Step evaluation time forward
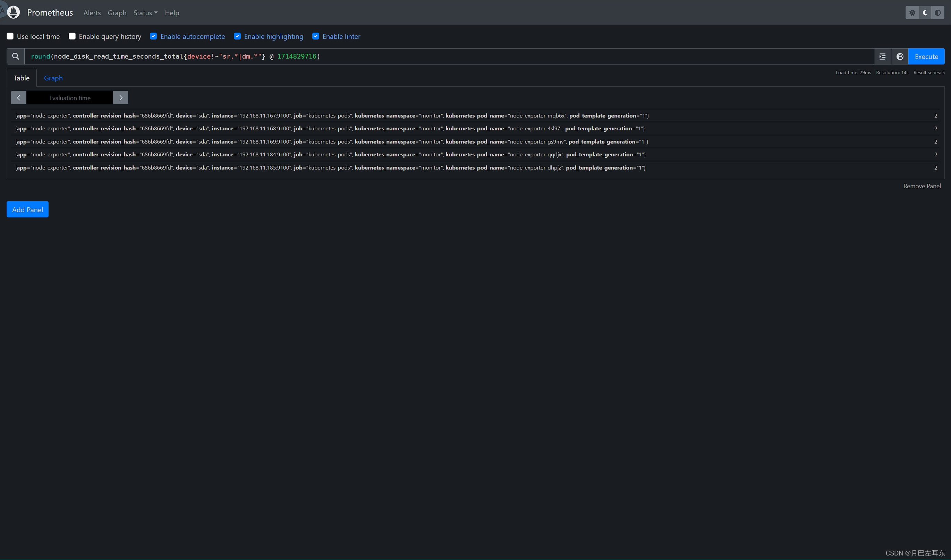951x560 pixels. point(121,98)
